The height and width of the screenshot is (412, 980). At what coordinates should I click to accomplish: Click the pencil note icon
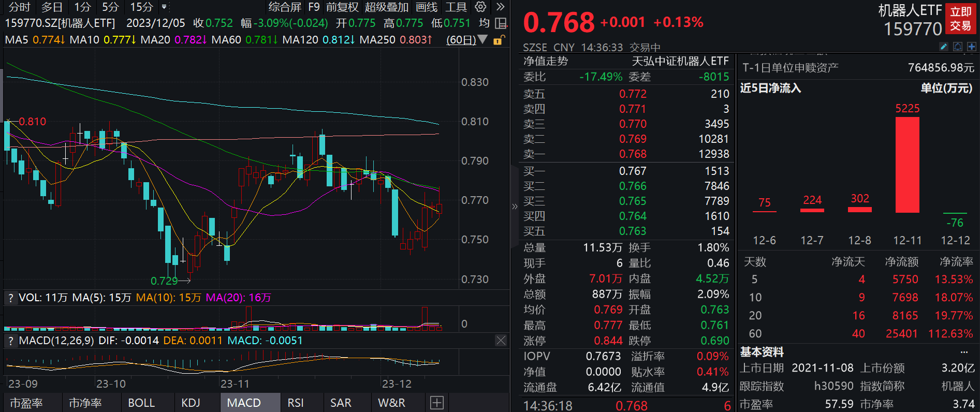point(944,47)
